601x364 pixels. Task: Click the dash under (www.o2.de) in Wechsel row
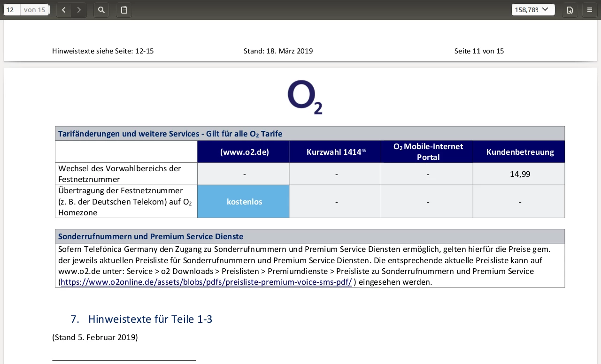(x=244, y=174)
